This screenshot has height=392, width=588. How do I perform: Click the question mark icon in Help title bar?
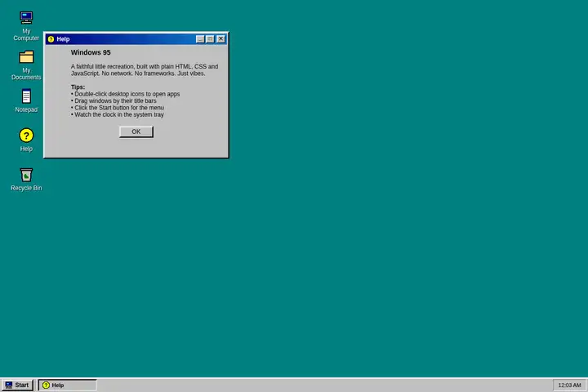pyautogui.click(x=51, y=39)
